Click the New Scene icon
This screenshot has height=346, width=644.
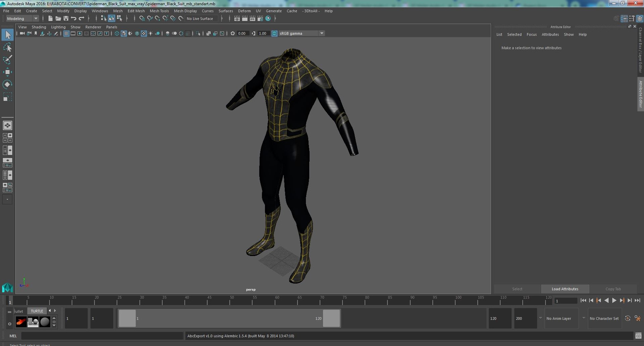click(x=50, y=18)
